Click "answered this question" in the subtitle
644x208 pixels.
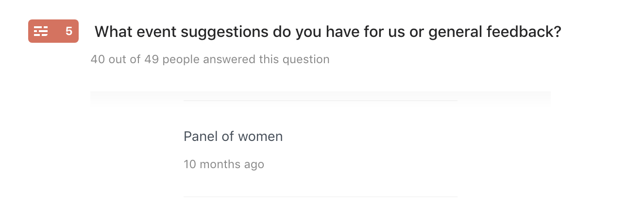point(266,59)
